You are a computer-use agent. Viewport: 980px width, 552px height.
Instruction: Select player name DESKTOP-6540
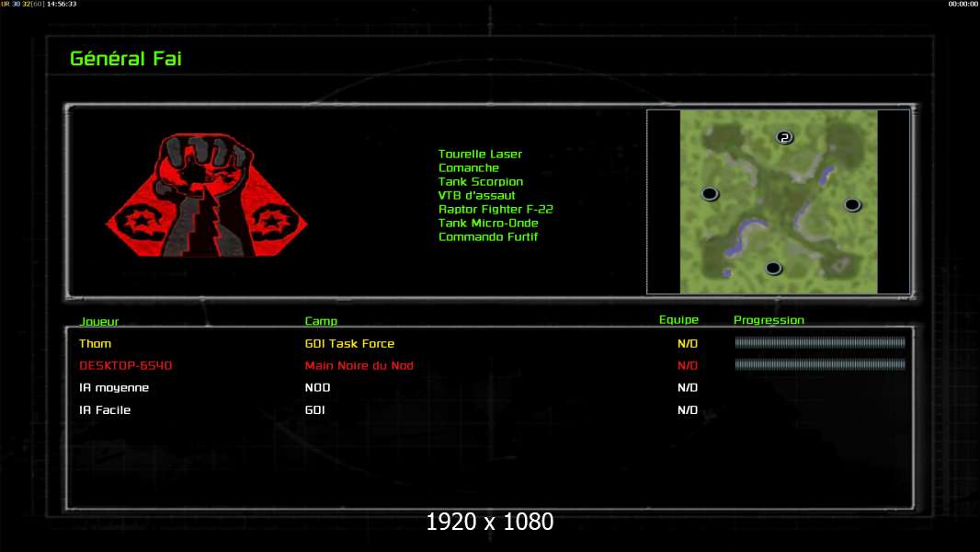pos(126,365)
